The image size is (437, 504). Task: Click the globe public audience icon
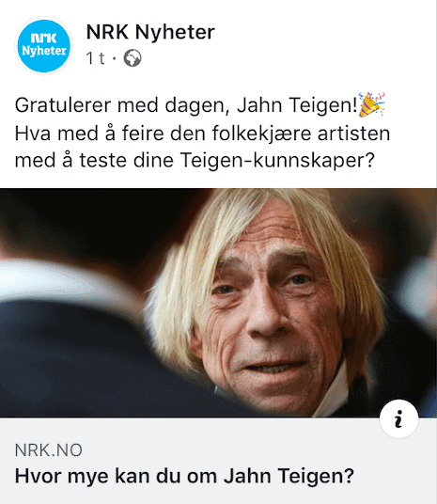[133, 58]
